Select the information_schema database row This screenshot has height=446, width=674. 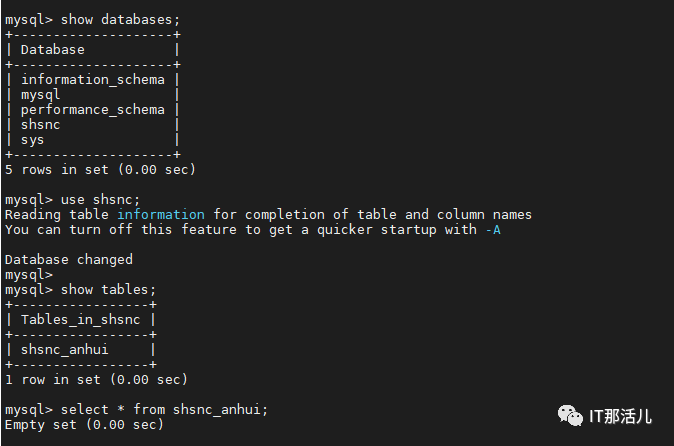tap(93, 80)
